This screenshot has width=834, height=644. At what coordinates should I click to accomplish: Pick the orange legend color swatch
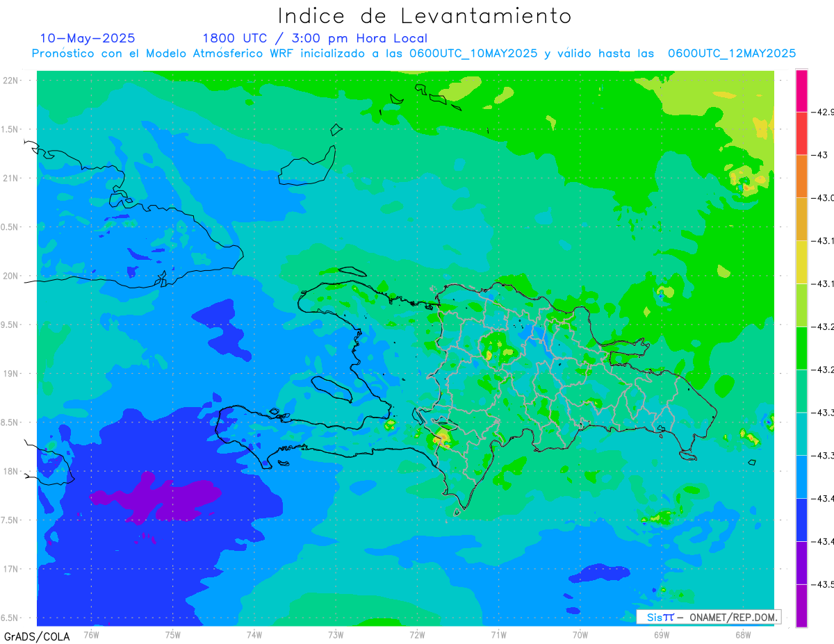point(801,176)
